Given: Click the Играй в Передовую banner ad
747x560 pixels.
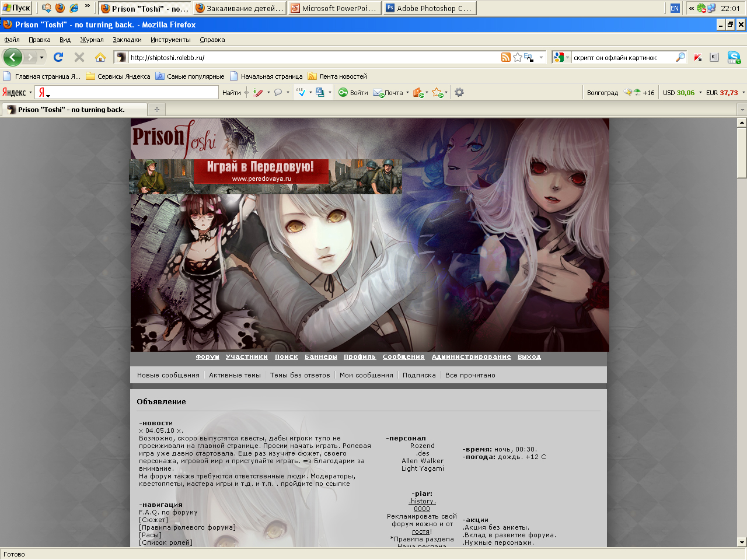Looking at the screenshot, I should point(266,177).
